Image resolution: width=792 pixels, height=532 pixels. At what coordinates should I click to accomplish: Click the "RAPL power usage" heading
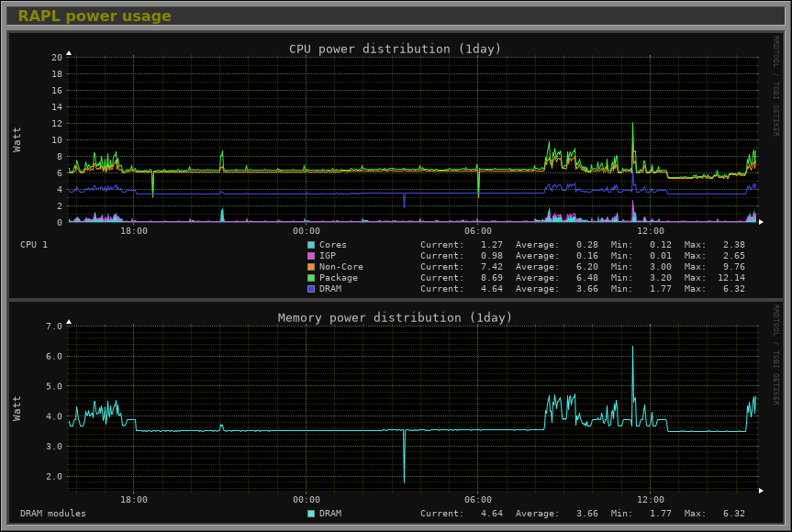[95, 17]
